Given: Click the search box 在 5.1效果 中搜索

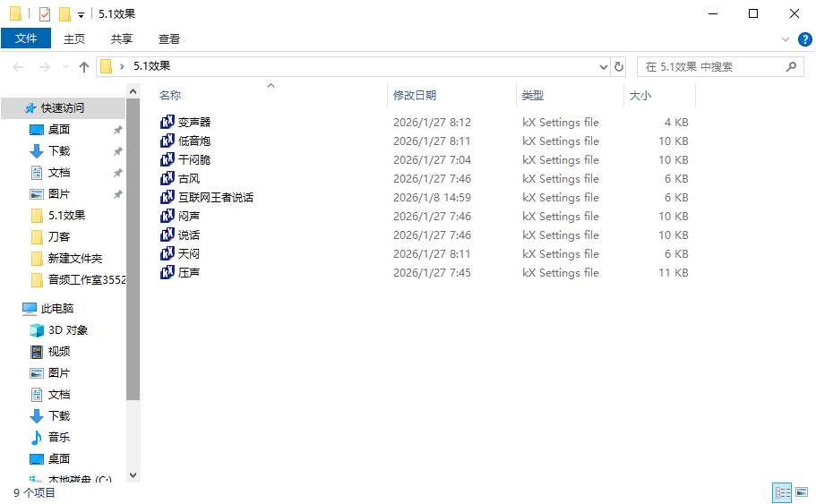Looking at the screenshot, I should click(708, 66).
